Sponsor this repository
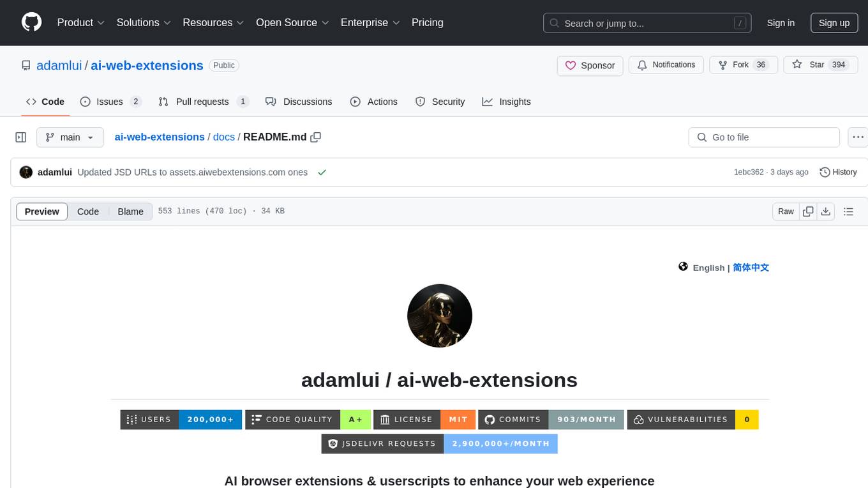This screenshot has width=868, height=488. (590, 65)
